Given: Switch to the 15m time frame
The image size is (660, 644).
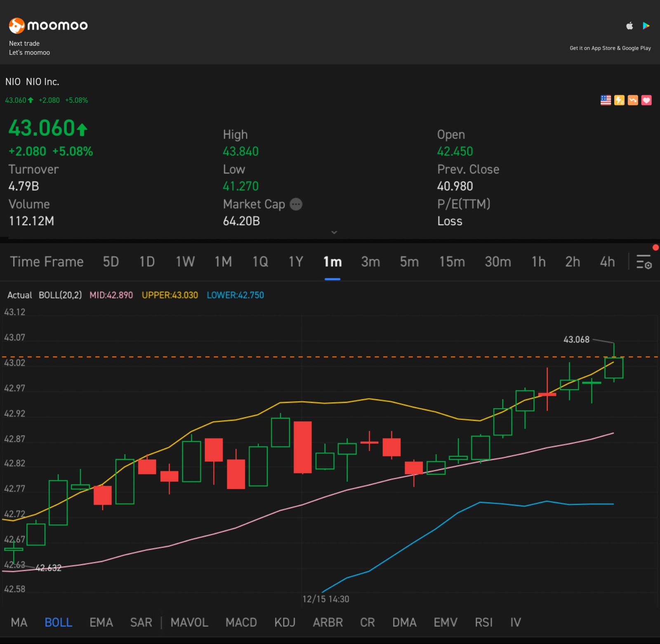Looking at the screenshot, I should 452,262.
